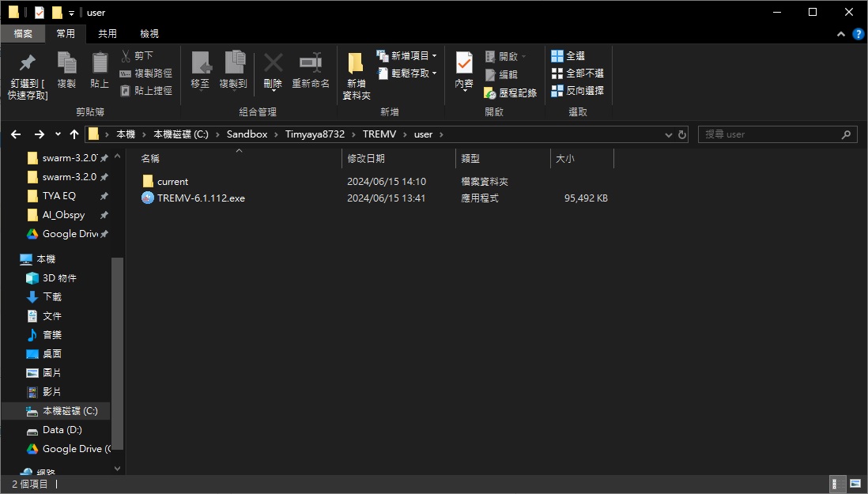Switch to Share (共用) tab
The width and height of the screenshot is (868, 494).
coord(108,34)
